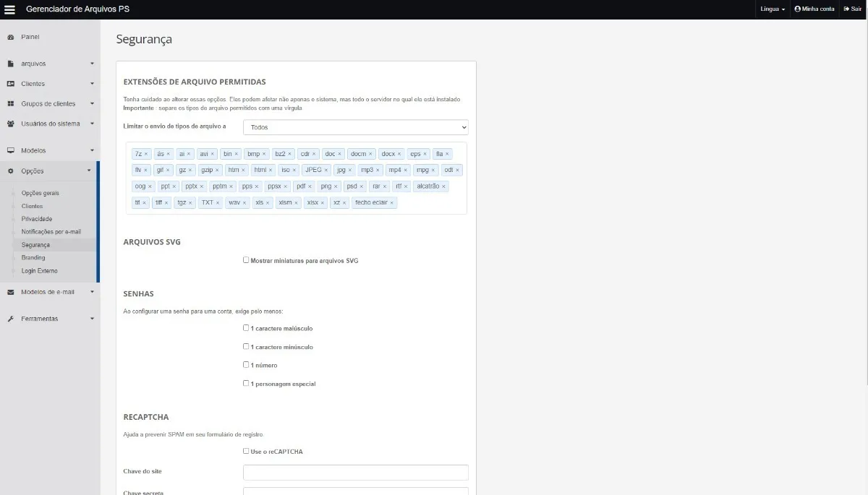Remove the docx extension tag
The image size is (868, 495).
point(399,154)
